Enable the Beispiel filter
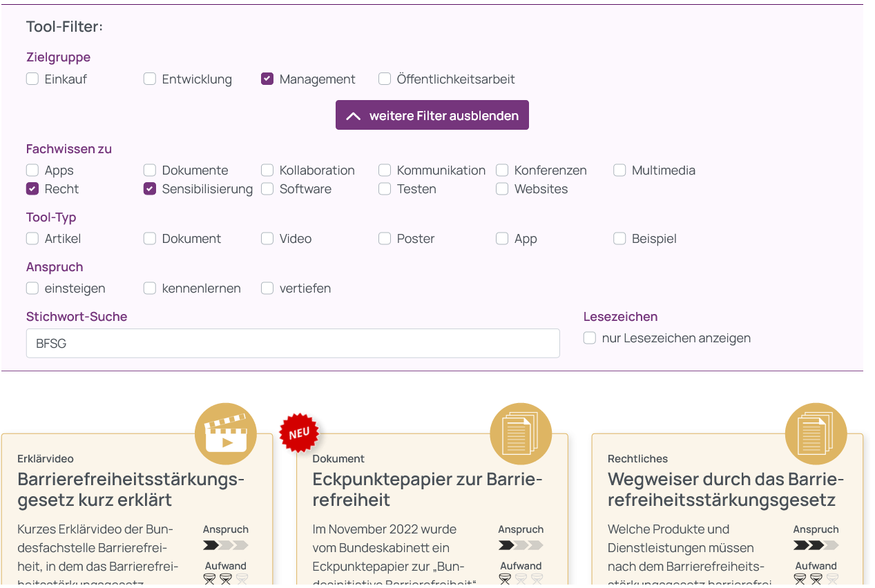 pyautogui.click(x=619, y=238)
